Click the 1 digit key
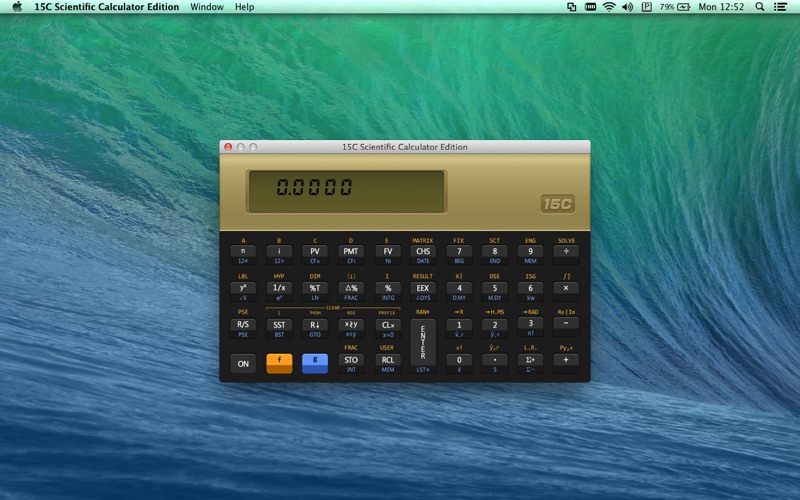The height and width of the screenshot is (500, 800). (459, 328)
